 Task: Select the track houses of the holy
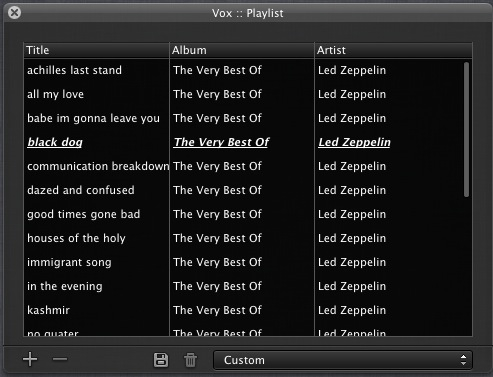(248, 238)
